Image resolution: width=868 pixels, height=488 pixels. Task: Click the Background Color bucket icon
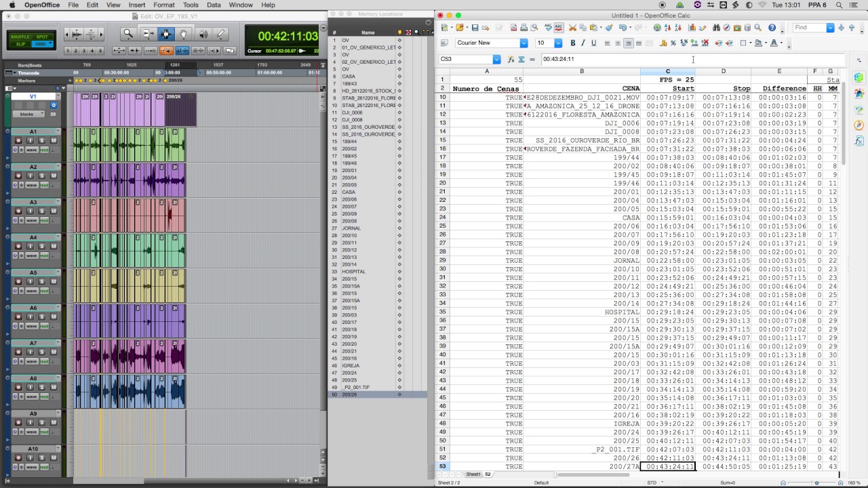click(x=757, y=43)
